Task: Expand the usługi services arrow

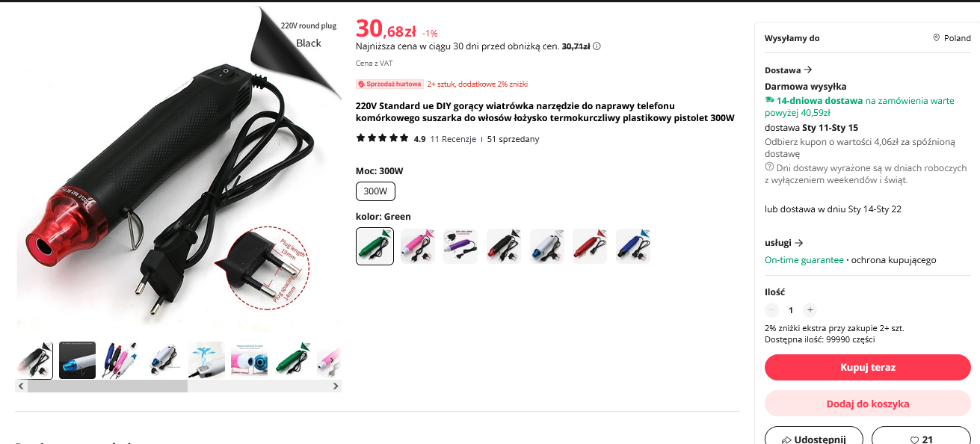Action: 799,243
